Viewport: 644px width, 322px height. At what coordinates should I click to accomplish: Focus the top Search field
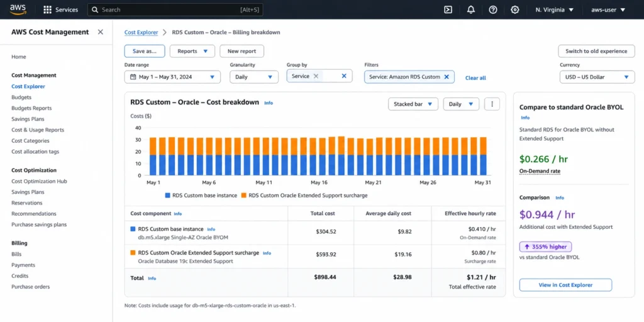point(175,10)
